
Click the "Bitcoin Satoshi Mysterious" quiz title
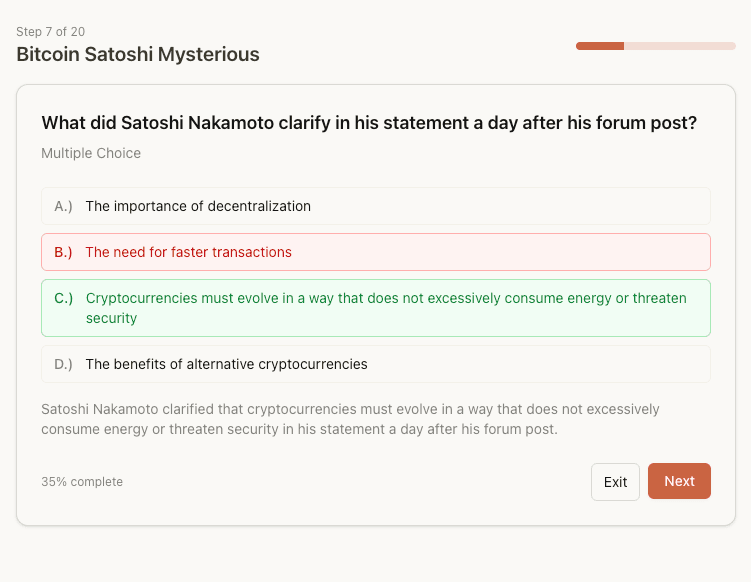coord(138,55)
